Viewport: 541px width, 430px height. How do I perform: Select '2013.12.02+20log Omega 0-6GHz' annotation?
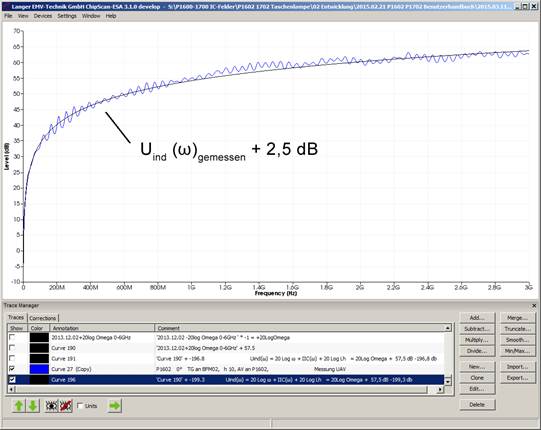coord(91,337)
